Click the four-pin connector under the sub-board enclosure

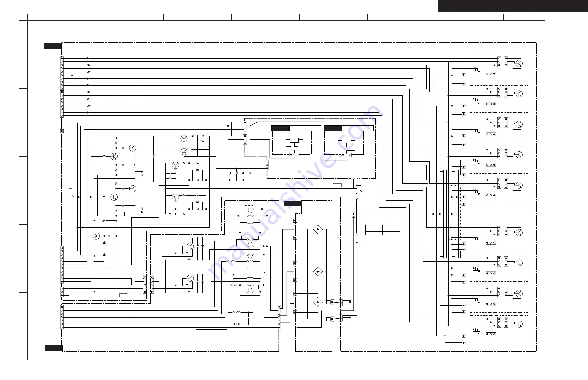coord(355,178)
